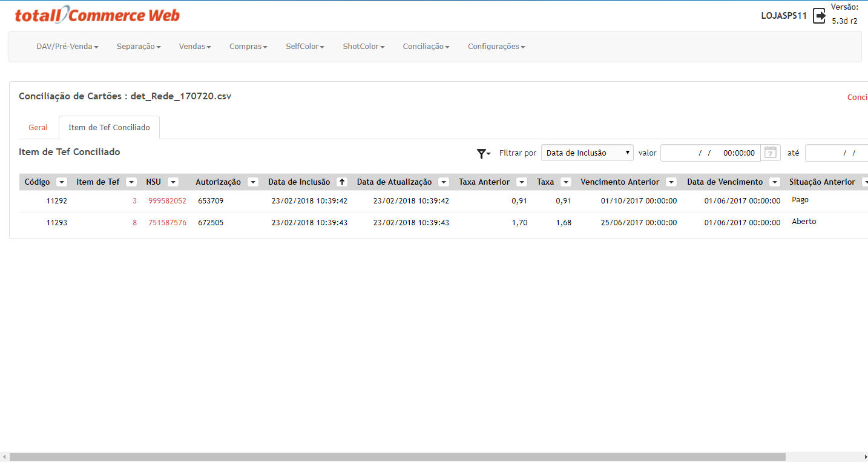Open the DAV/Pré-Venda menu
The height and width of the screenshot is (462, 868).
click(x=67, y=47)
